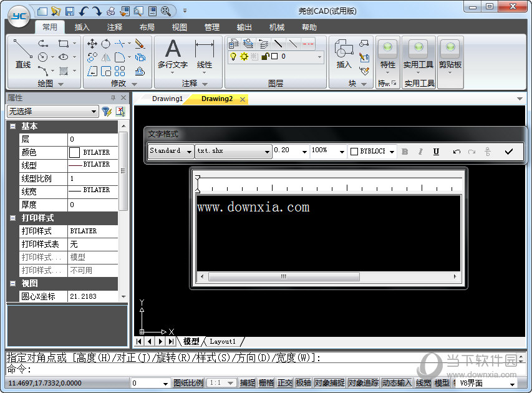Open the 注释 ribbon tab
The height and width of the screenshot is (393, 532).
[114, 27]
